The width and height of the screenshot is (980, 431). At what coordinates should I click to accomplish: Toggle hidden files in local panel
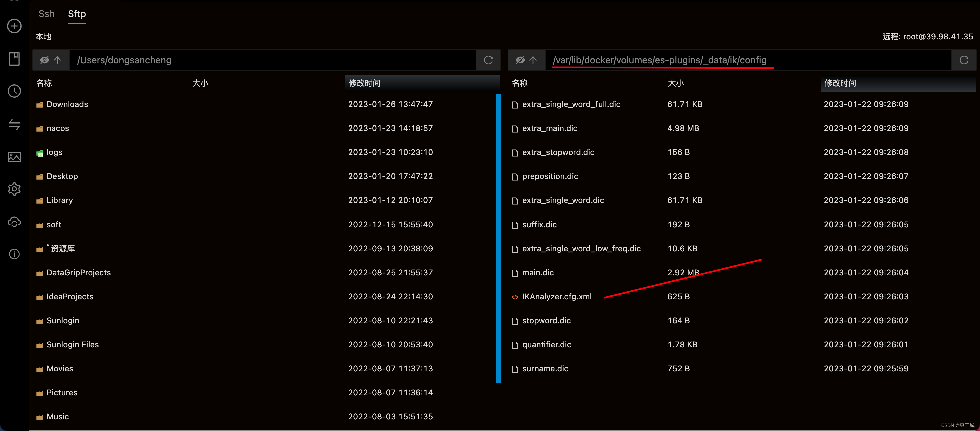pos(45,60)
